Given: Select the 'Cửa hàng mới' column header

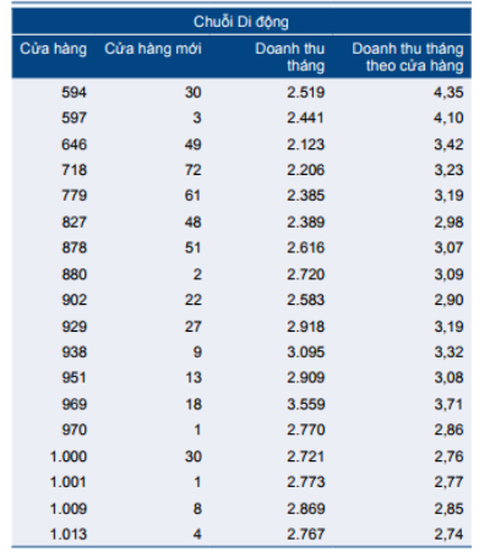Looking at the screenshot, I should 153,49.
